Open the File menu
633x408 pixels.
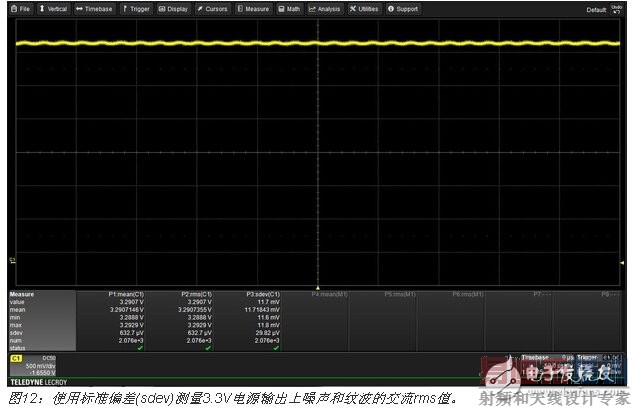click(x=21, y=9)
